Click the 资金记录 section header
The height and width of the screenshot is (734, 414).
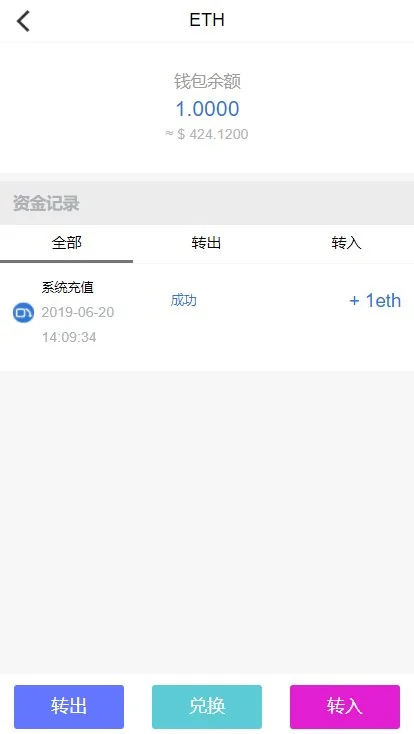point(46,204)
